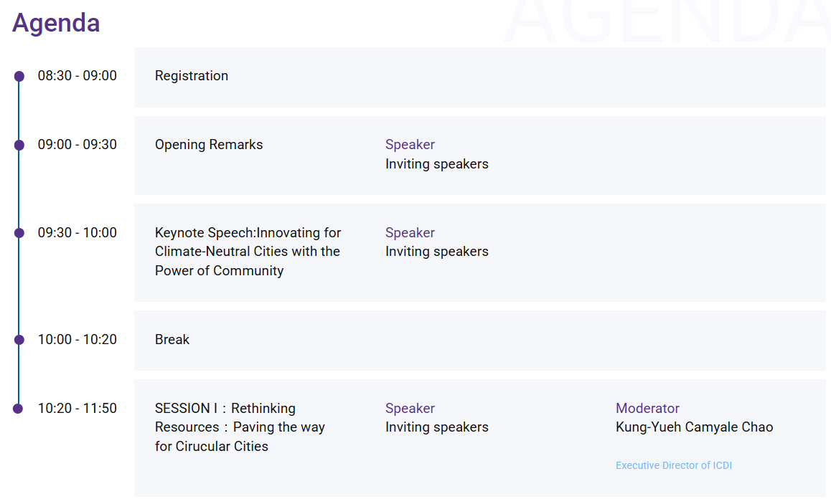Open SESSION I Rethinking Resources title
831x504 pixels.
(240, 427)
